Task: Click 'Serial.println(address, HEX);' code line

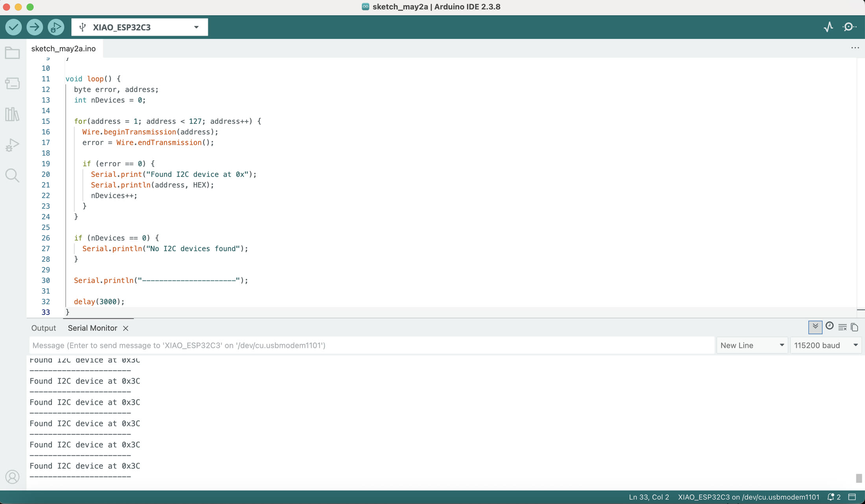Action: coord(153,185)
